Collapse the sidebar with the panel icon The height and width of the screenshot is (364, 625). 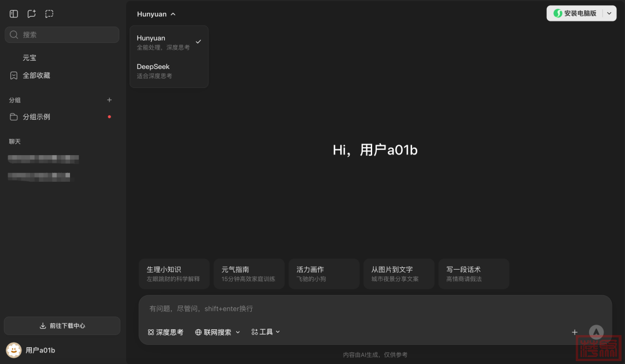14,14
